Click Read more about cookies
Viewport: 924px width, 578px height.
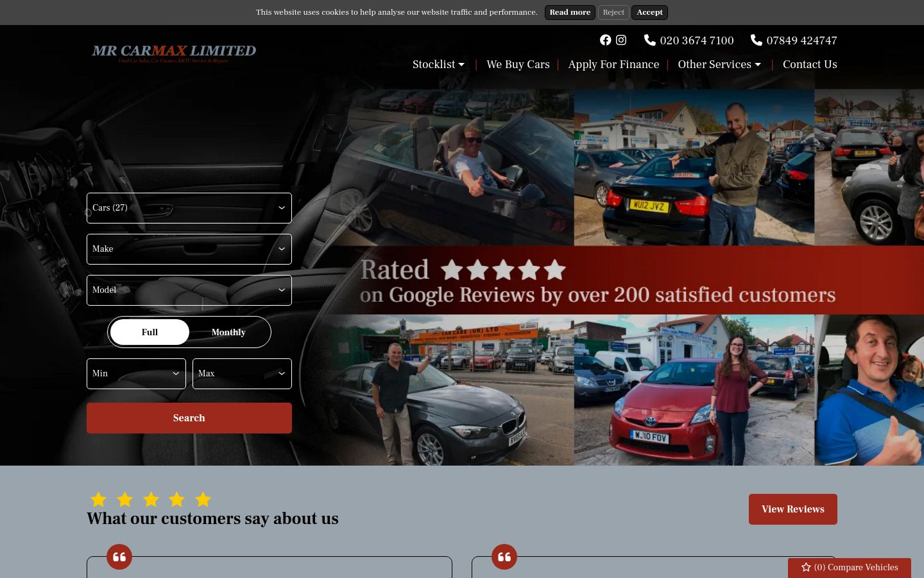(x=570, y=12)
